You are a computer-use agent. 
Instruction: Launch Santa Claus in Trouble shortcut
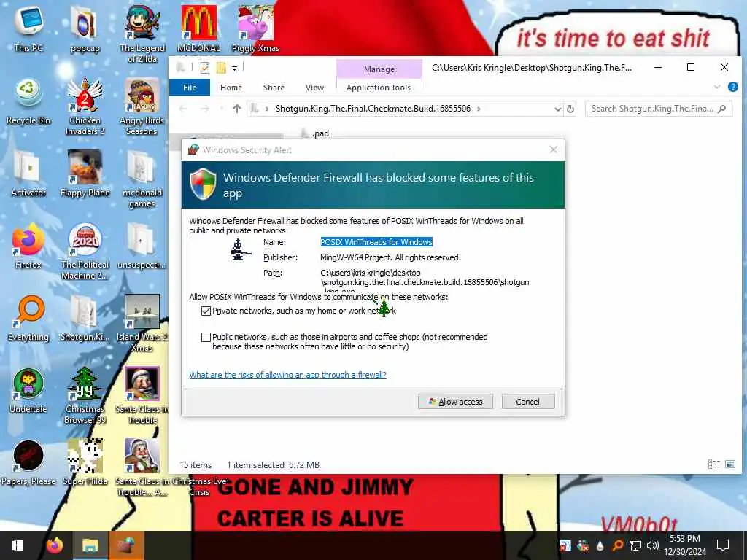(142, 394)
